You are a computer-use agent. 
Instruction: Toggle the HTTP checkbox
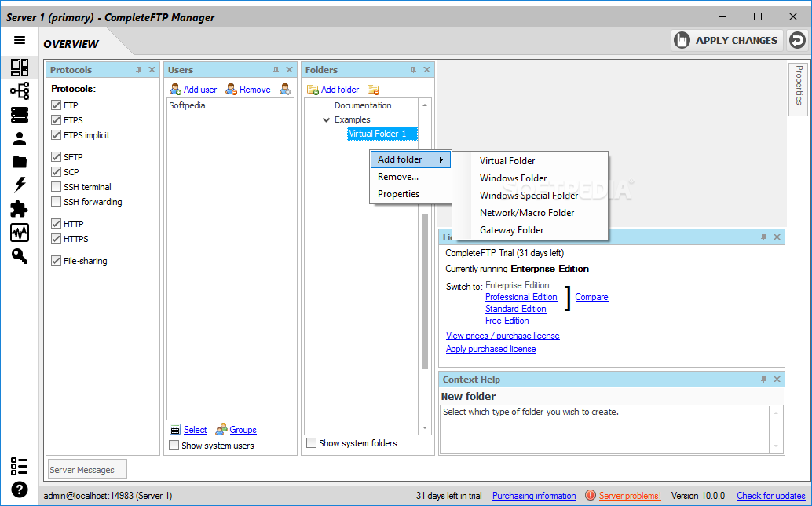pyautogui.click(x=56, y=224)
